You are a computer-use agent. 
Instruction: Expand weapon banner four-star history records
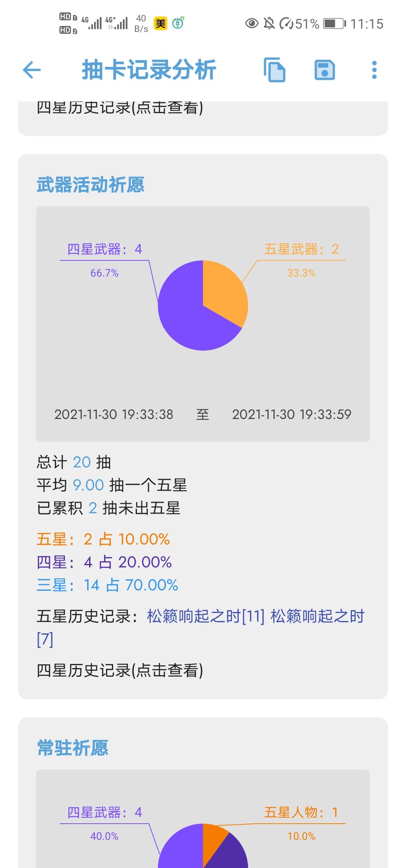pos(120,670)
